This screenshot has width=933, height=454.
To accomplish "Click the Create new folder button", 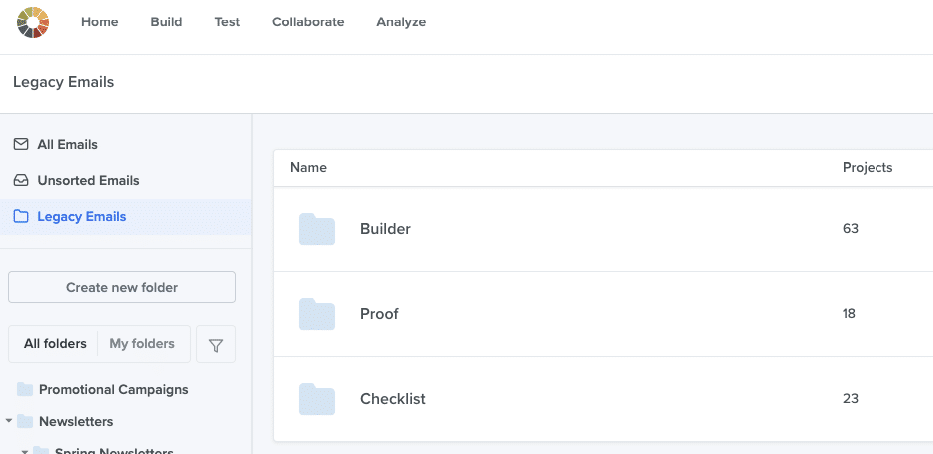I will 122,288.
